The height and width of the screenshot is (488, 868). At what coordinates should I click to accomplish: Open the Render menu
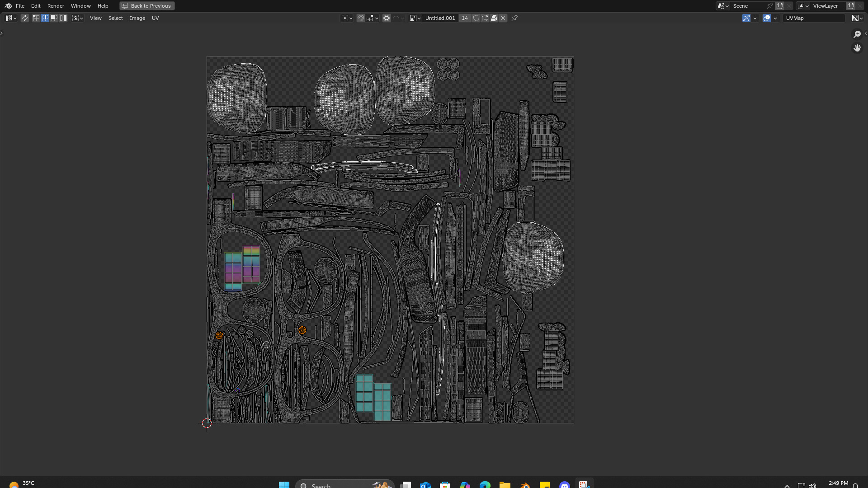[x=56, y=6]
